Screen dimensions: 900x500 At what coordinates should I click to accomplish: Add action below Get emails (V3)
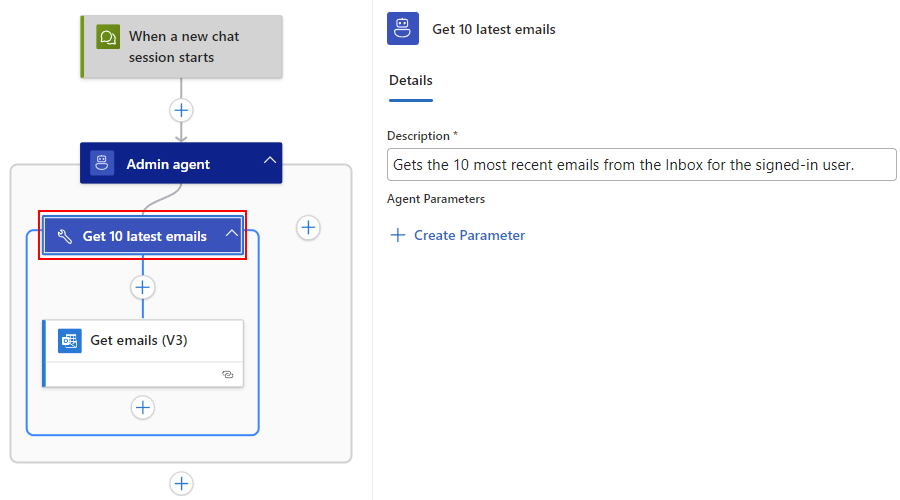tap(143, 408)
